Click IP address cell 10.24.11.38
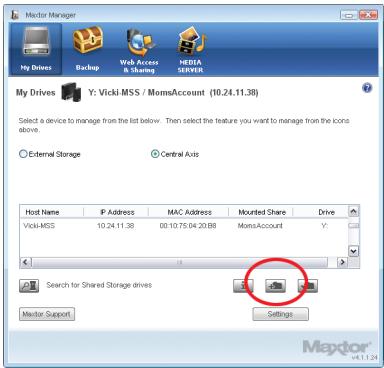 point(115,226)
